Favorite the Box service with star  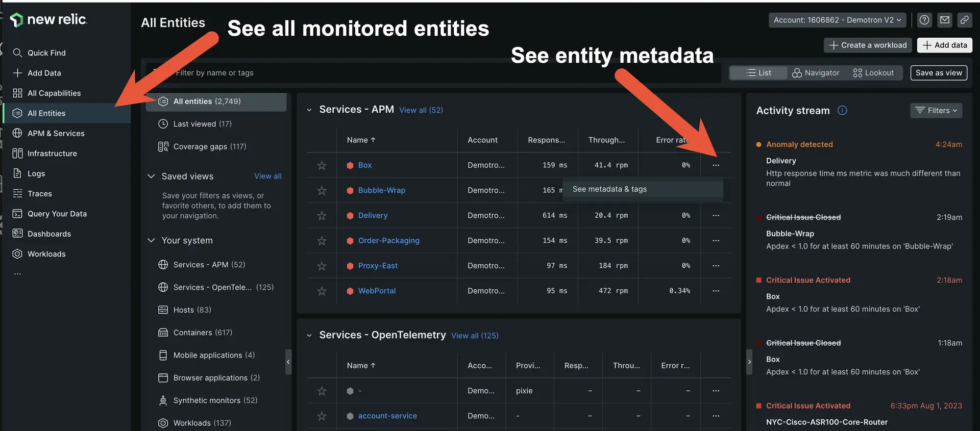click(x=322, y=165)
